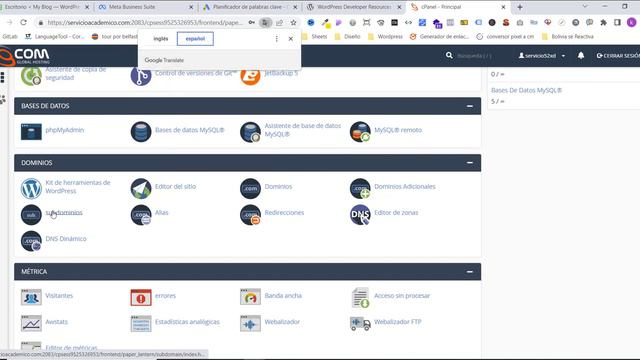Open the MySQL remoto icon

pyautogui.click(x=360, y=131)
